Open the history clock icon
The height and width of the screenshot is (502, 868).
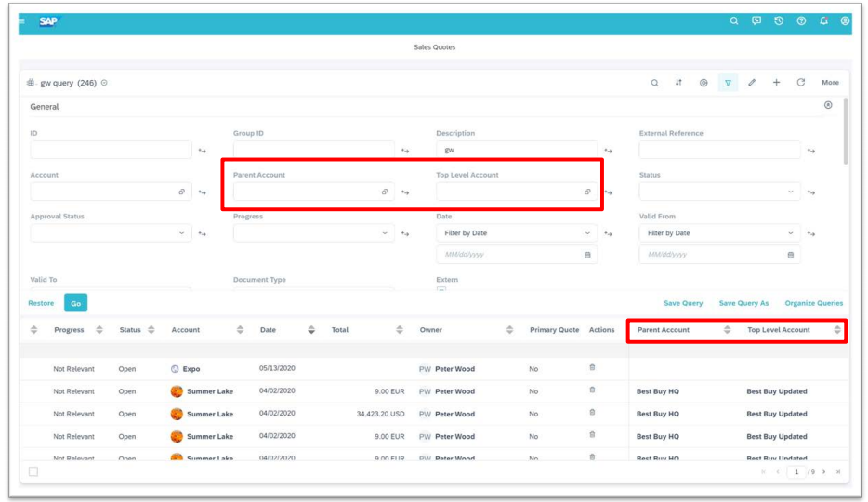pos(779,21)
